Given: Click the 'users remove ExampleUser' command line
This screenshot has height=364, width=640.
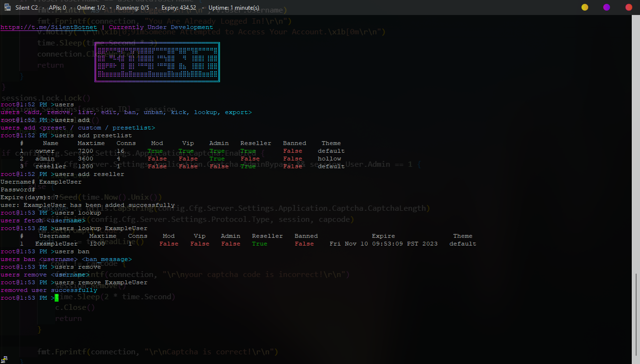Looking at the screenshot, I should coord(74,282).
